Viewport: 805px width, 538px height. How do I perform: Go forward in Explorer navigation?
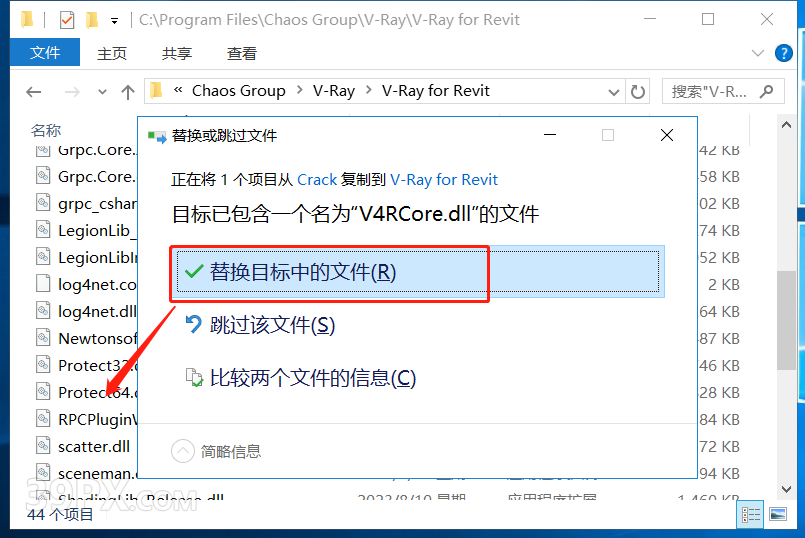pos(72,92)
